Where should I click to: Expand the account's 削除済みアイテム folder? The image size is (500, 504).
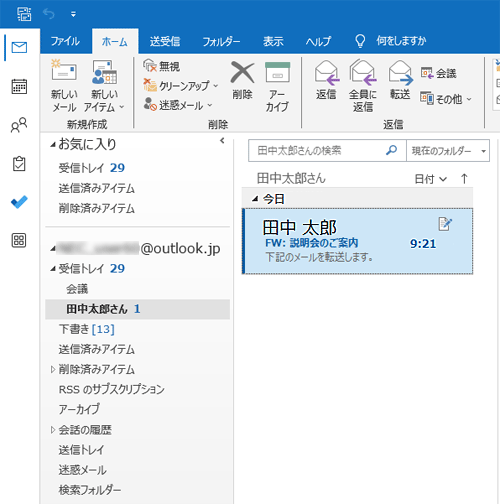pos(53,369)
